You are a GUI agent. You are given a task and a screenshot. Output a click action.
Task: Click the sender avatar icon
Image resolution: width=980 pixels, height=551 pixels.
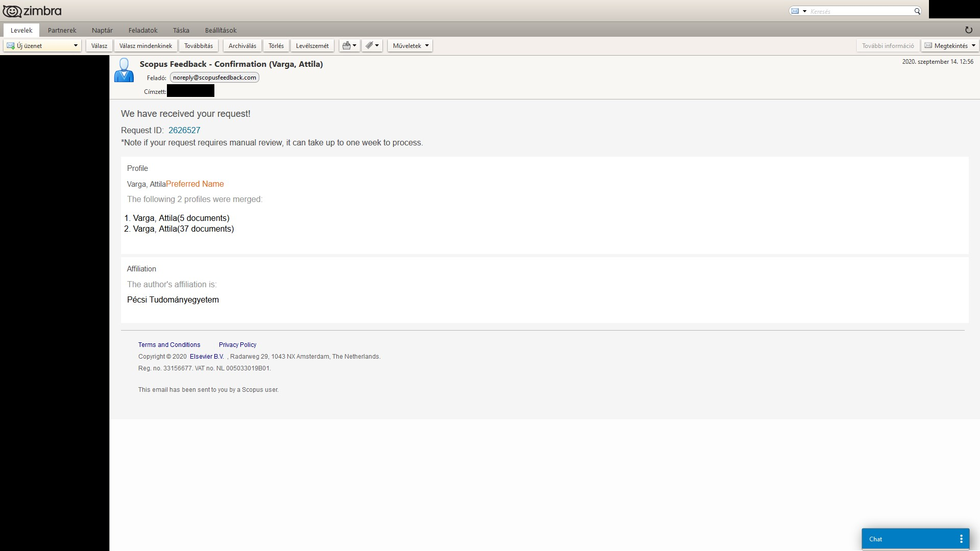(x=124, y=70)
